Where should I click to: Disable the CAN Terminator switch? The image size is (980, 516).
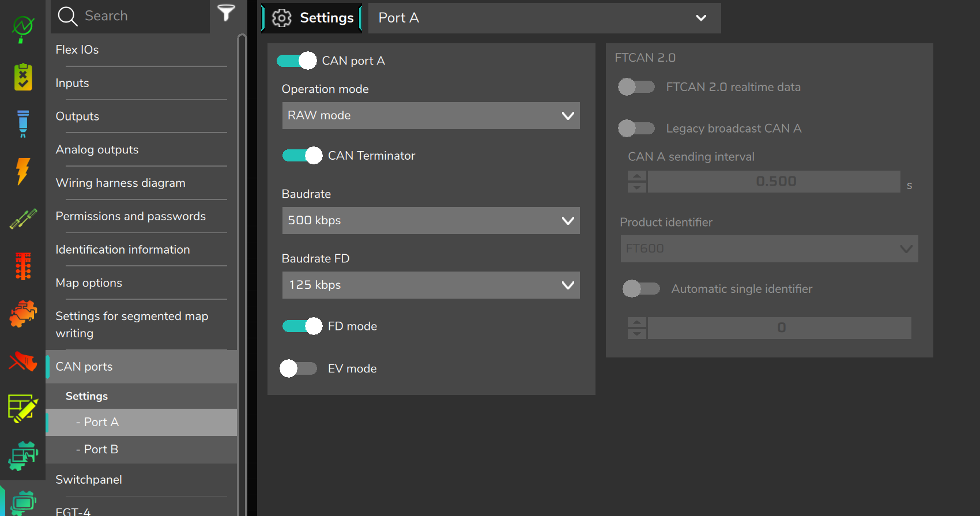point(302,156)
